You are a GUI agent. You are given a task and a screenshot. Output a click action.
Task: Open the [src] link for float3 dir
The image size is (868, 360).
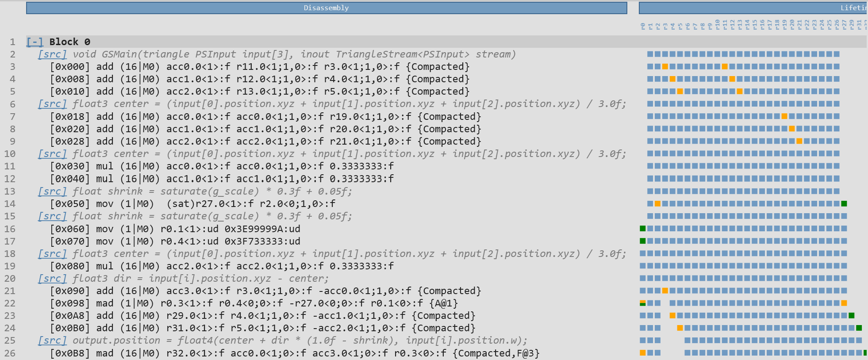pos(52,279)
